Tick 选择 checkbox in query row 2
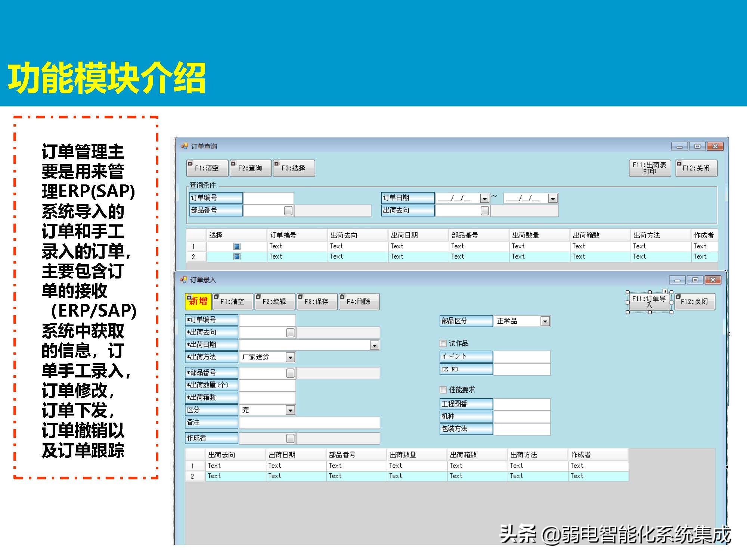Viewport: 747px width, 560px height. coord(237,256)
